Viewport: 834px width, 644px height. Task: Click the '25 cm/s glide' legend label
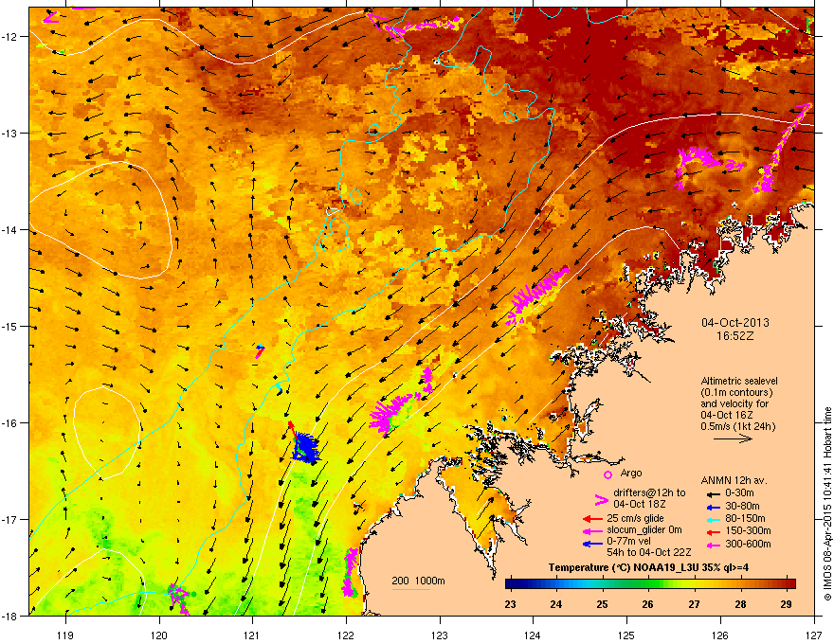(636, 518)
